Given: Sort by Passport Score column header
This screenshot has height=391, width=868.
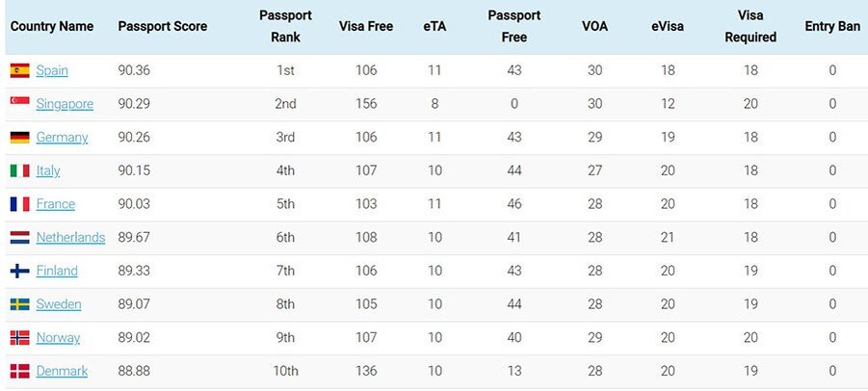Looking at the screenshot, I should (x=163, y=26).
